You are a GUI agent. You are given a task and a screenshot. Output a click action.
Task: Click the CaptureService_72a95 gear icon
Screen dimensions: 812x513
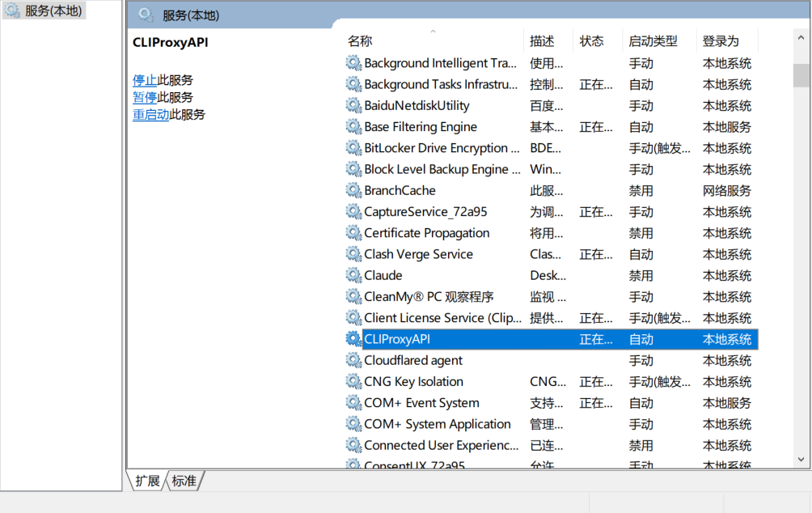tap(353, 212)
